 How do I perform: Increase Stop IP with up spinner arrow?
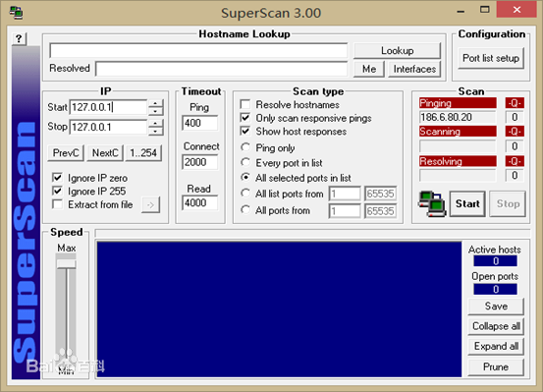(155, 124)
